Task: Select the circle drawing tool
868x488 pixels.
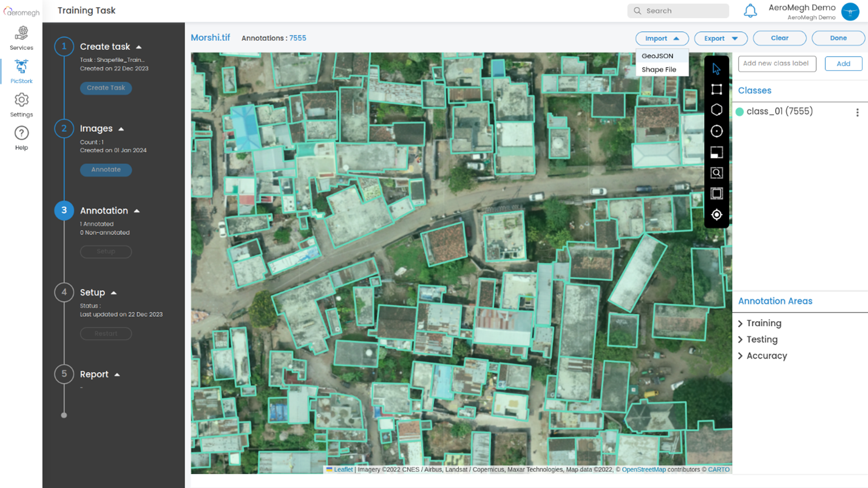Action: 716,131
